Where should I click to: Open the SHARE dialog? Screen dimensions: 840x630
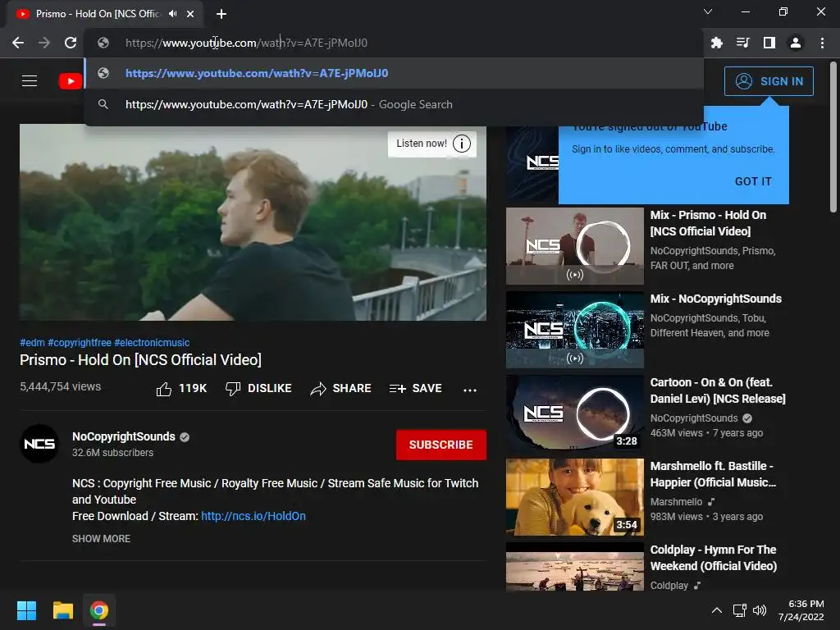340,388
